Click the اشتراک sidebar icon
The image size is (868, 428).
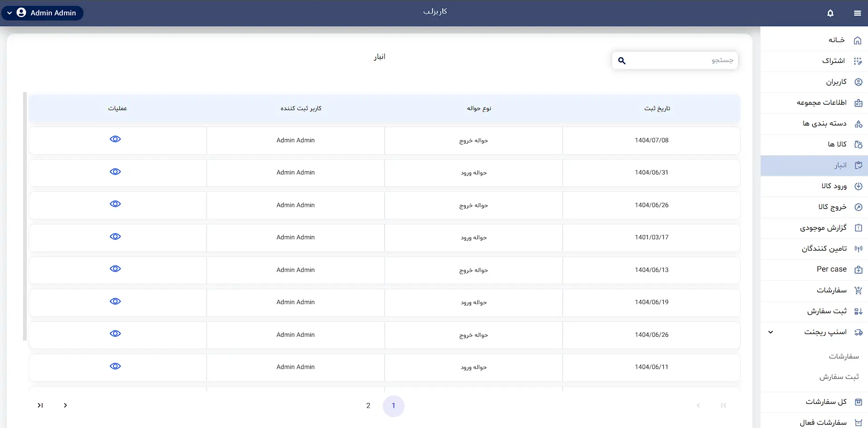[x=858, y=61]
